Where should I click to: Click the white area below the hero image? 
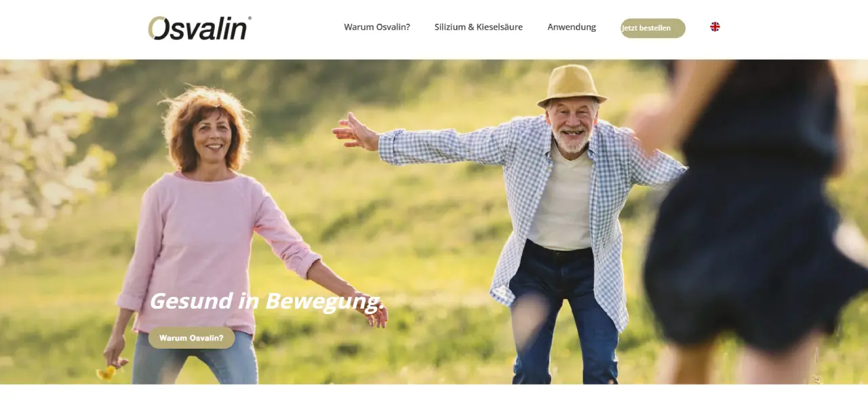[x=434, y=396]
